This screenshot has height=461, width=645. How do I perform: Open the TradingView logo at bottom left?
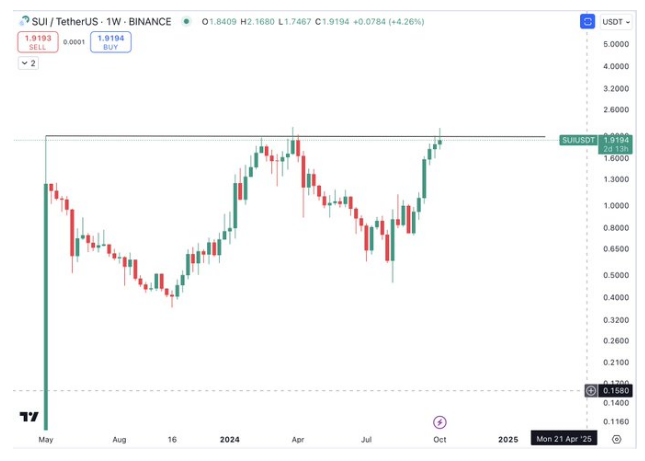click(x=29, y=417)
